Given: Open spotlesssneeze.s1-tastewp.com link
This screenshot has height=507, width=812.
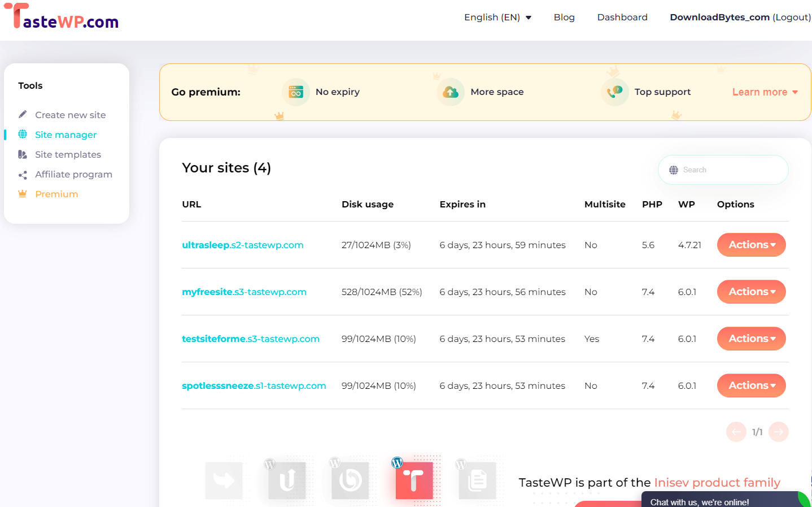Looking at the screenshot, I should tap(254, 385).
